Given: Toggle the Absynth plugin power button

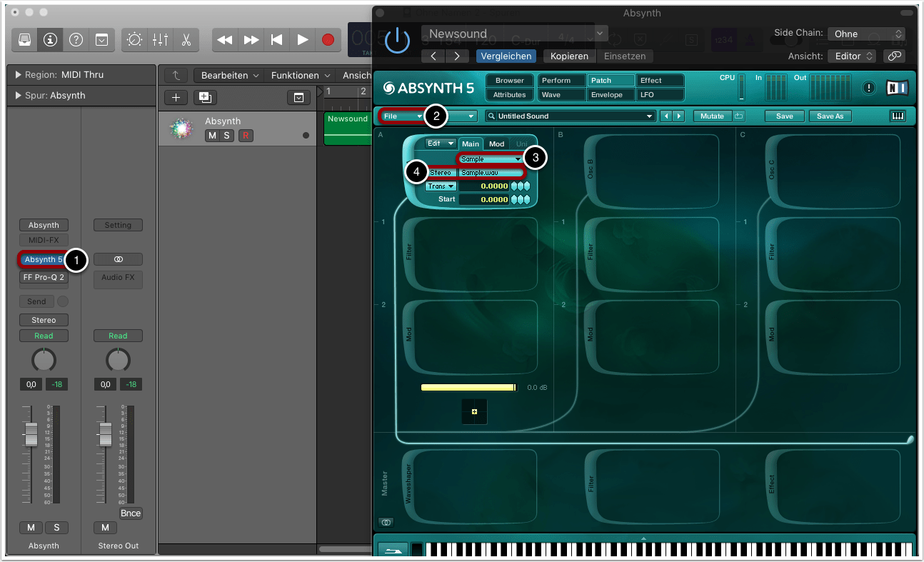Looking at the screenshot, I should tap(397, 41).
